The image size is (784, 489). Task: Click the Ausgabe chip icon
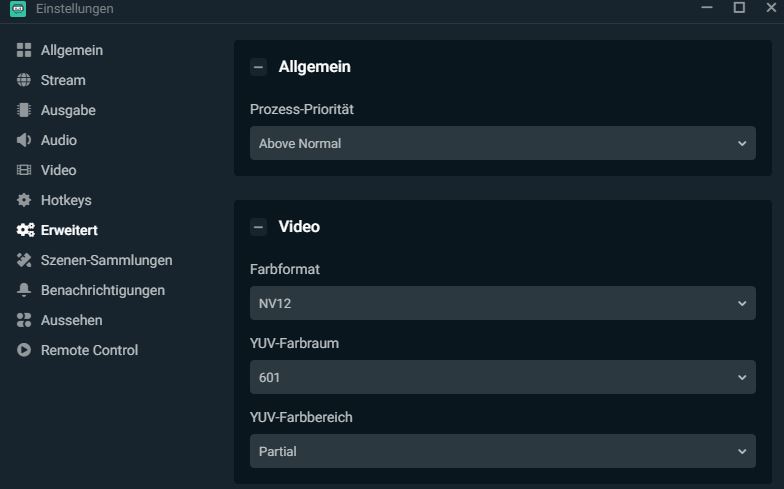[x=24, y=110]
